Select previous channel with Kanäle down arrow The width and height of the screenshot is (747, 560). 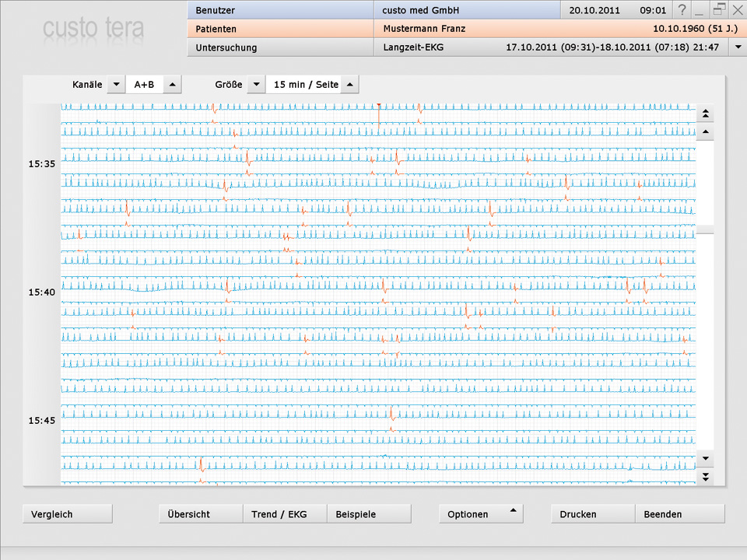tap(115, 85)
